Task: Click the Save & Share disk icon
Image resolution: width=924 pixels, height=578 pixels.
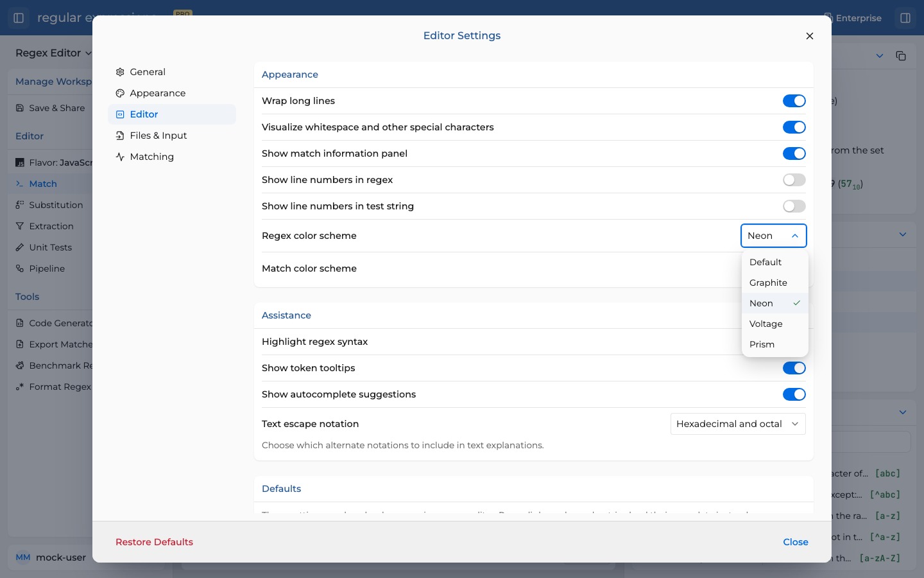Action: pyautogui.click(x=20, y=108)
